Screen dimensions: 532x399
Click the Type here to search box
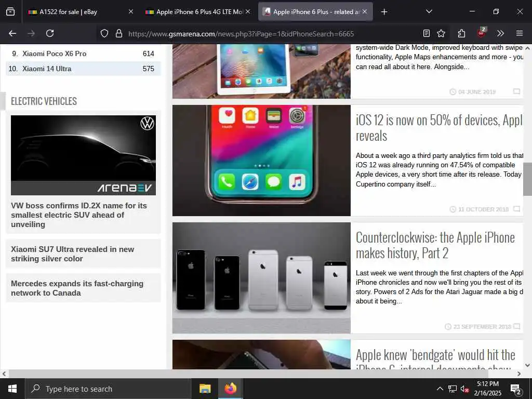coord(108,389)
